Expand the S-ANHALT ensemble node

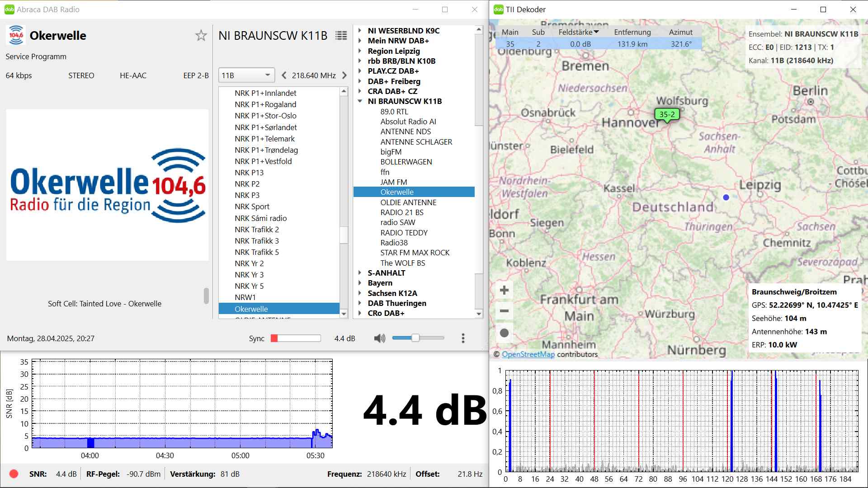360,273
